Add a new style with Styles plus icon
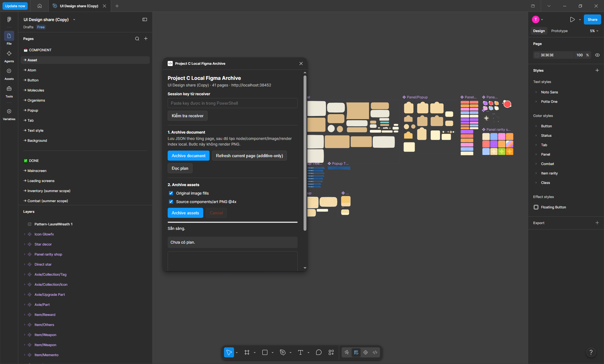 (x=597, y=70)
